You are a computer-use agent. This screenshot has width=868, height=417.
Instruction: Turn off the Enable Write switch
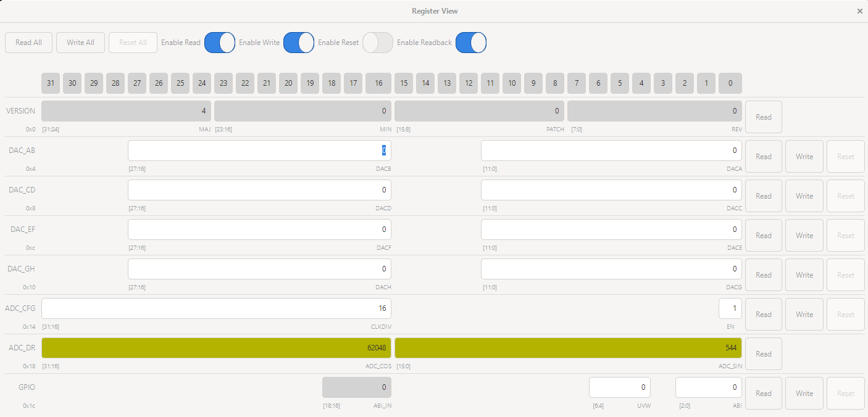299,43
